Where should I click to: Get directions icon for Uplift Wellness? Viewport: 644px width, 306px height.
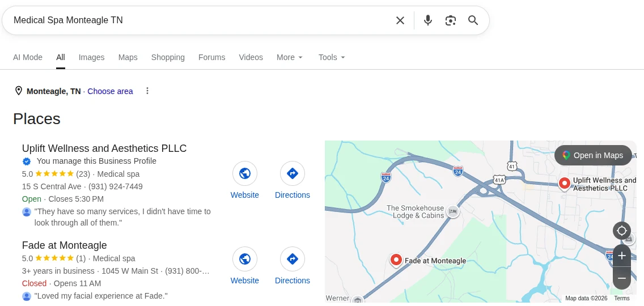pyautogui.click(x=293, y=173)
